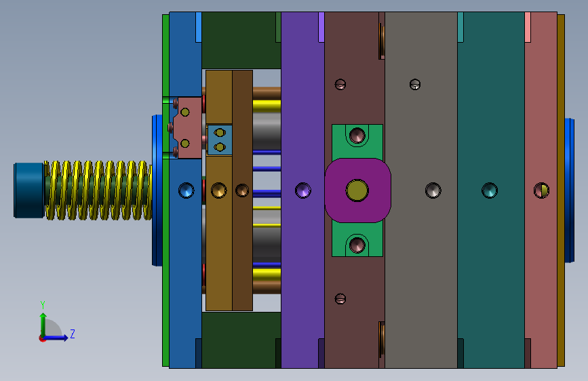
Task: Select the center screw on the teal plate
Action: [490, 190]
